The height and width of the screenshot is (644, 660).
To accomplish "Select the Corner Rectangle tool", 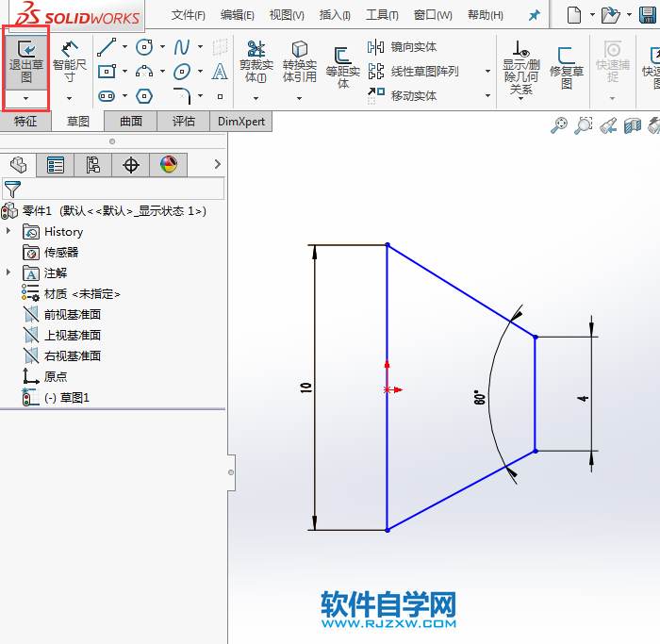I will 107,71.
